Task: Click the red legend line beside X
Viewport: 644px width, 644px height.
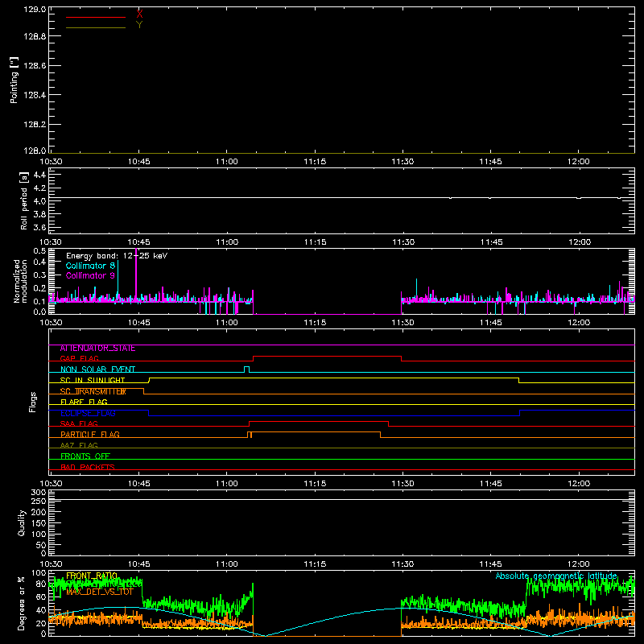Action: tap(96, 17)
